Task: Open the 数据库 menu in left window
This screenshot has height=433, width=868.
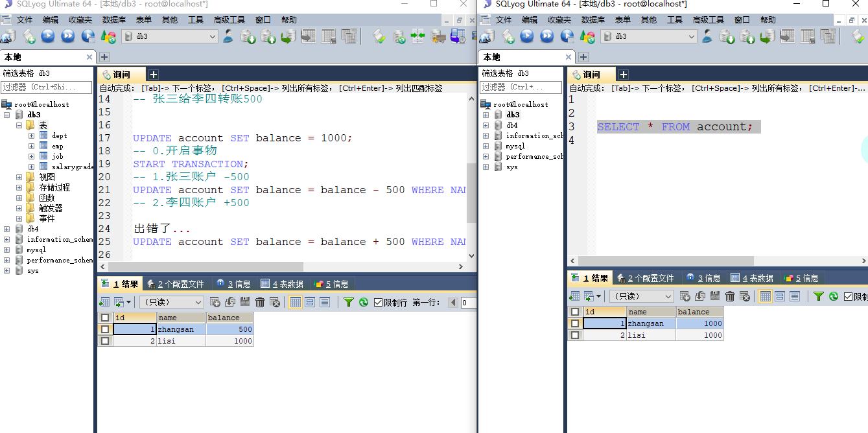Action: (114, 20)
